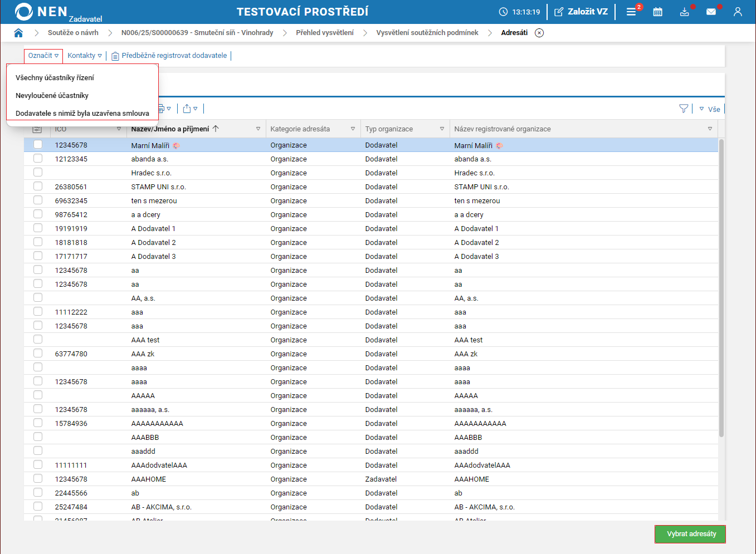Click the table vertical scrollbar
This screenshot has width=756, height=554.
click(x=721, y=290)
